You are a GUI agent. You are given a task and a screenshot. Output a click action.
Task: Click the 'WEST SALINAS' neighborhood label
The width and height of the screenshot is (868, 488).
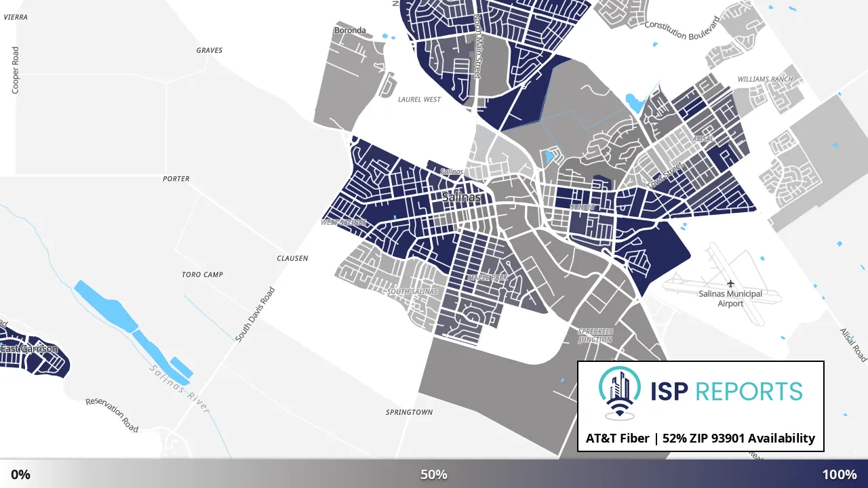tap(343, 222)
